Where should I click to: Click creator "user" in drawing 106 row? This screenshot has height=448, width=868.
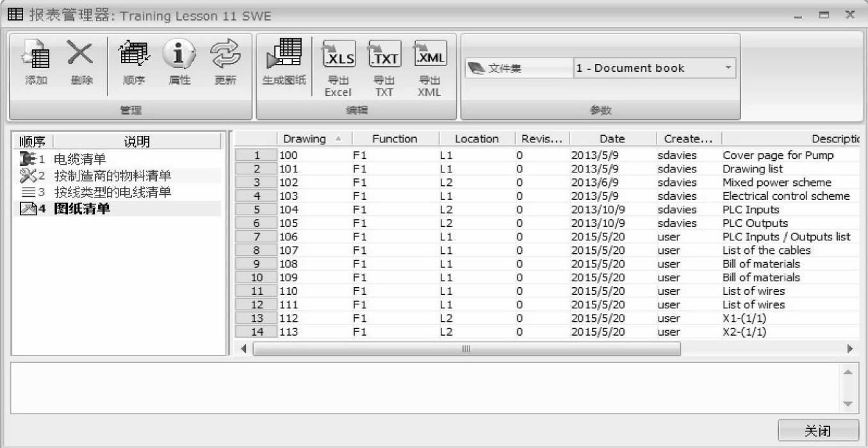[x=669, y=236]
